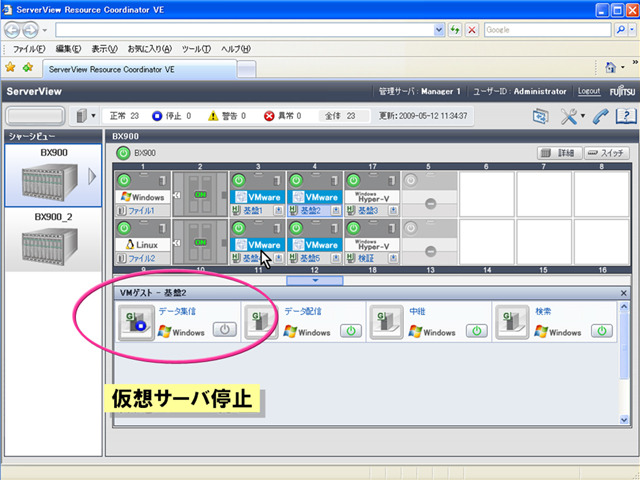Toggle power for Hyper-V blade 基盤3
Screen dimensions: 640x480
pos(353,180)
